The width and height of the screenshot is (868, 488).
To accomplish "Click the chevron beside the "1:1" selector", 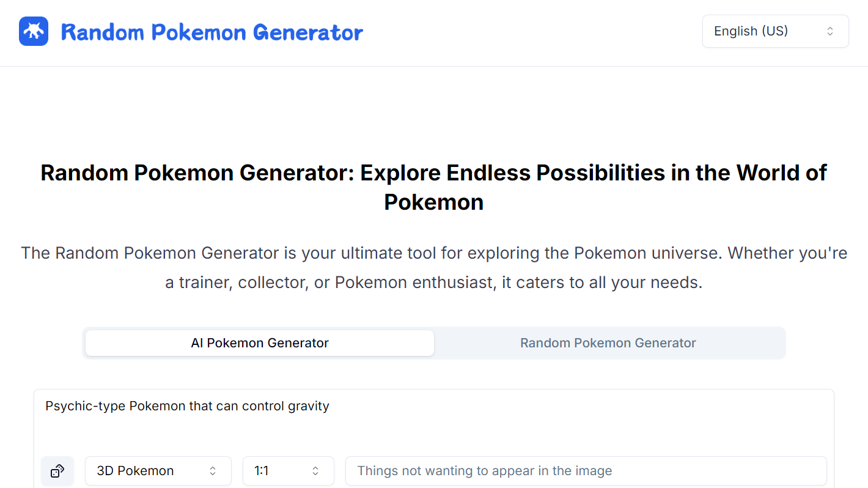I will click(x=315, y=471).
